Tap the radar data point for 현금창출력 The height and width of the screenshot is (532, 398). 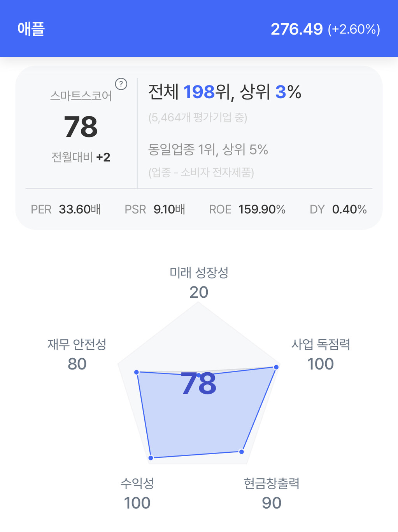click(242, 452)
